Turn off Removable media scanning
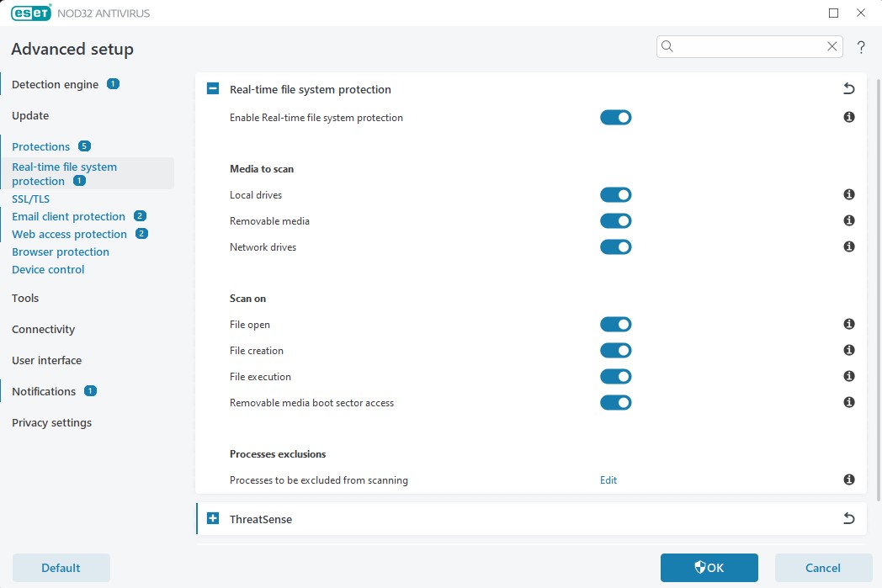Image resolution: width=882 pixels, height=588 pixels. click(615, 221)
